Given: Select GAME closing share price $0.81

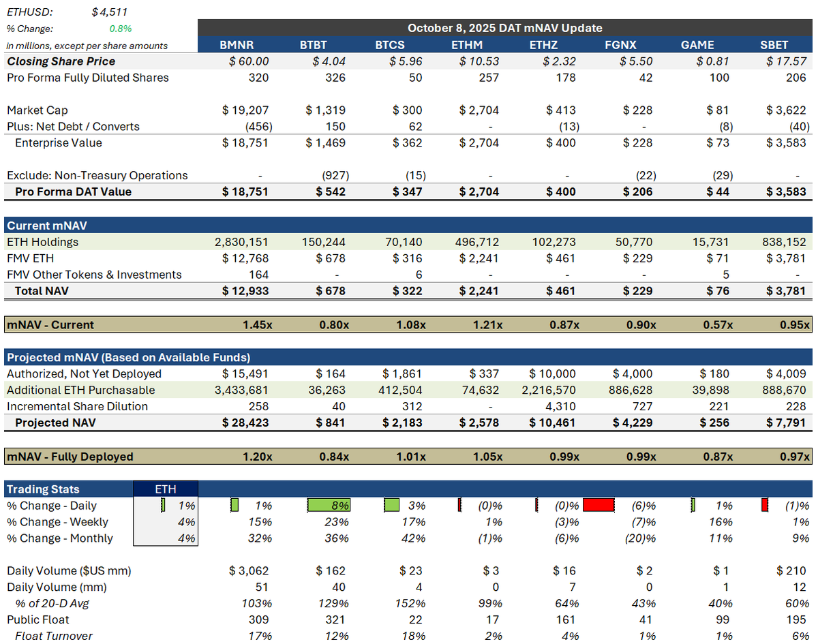Looking at the screenshot, I should click(x=712, y=61).
